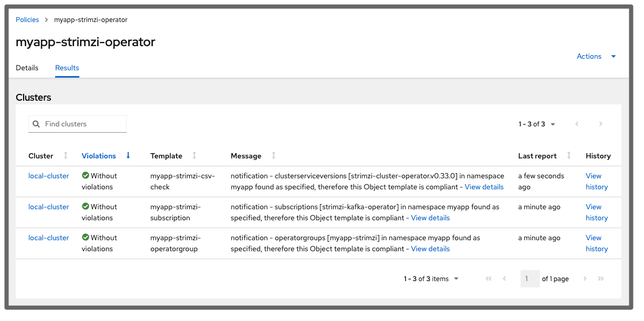View details for csv-check template message
Viewport: 644px width, 321px height.
coord(484,187)
